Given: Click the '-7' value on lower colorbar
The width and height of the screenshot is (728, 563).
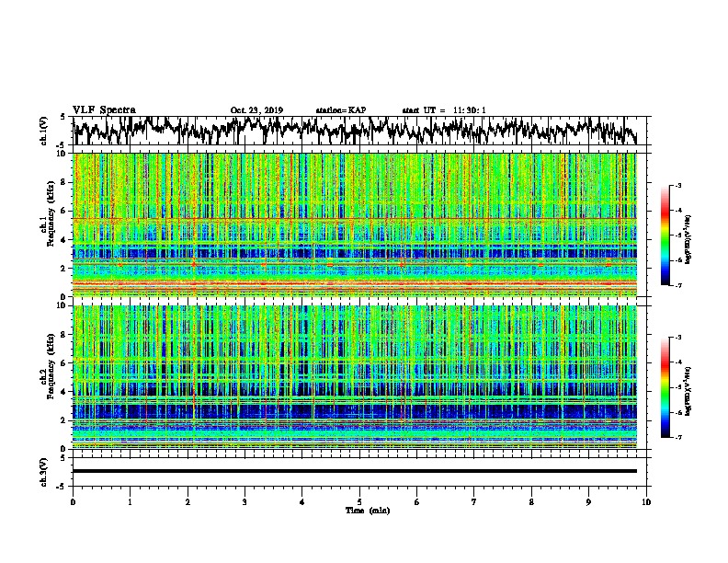Looking at the screenshot, I should 677,437.
